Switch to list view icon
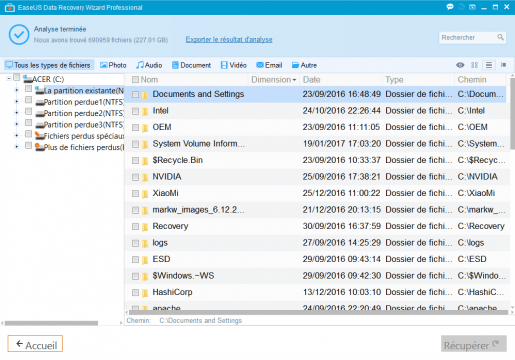The image size is (515, 360). click(x=489, y=65)
